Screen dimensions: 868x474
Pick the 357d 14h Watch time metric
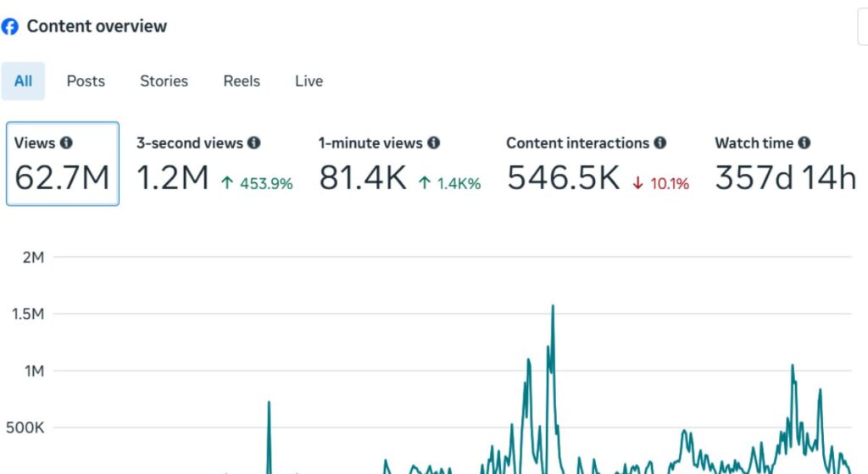click(785, 177)
